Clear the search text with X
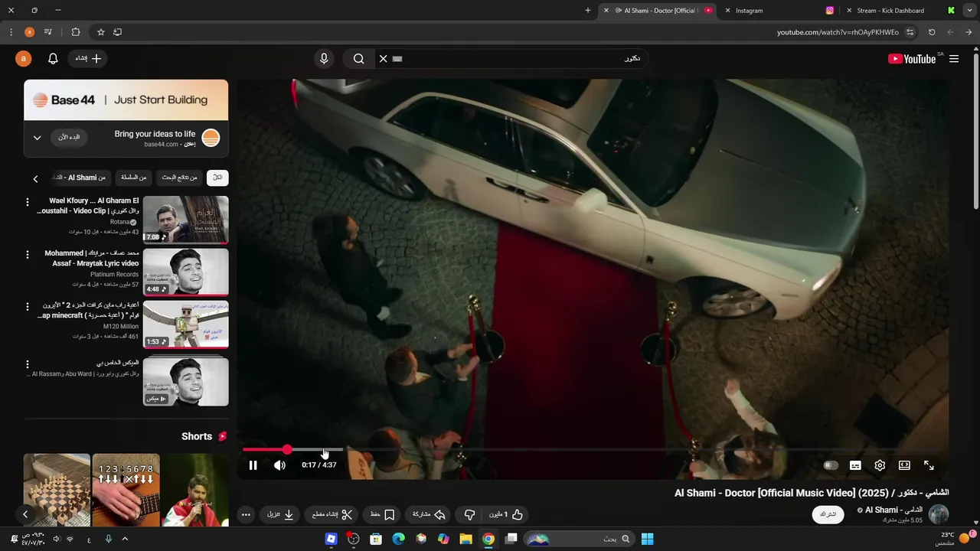This screenshot has height=551, width=980. 384,59
